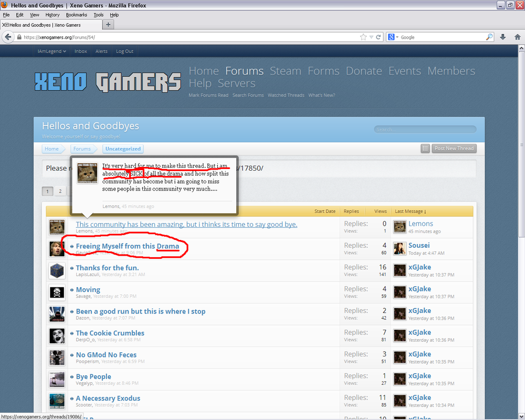Click the Uncategorized breadcrumb

coord(123,149)
